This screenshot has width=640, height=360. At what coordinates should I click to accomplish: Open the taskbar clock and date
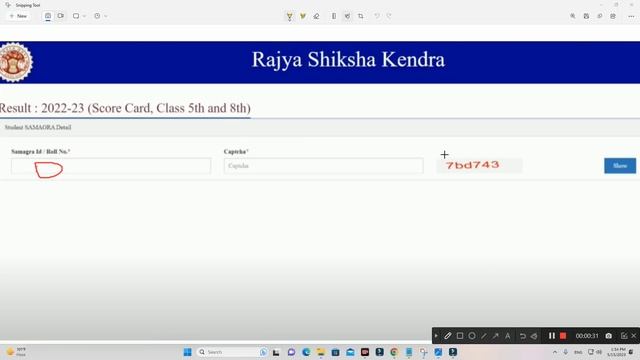tap(617, 352)
